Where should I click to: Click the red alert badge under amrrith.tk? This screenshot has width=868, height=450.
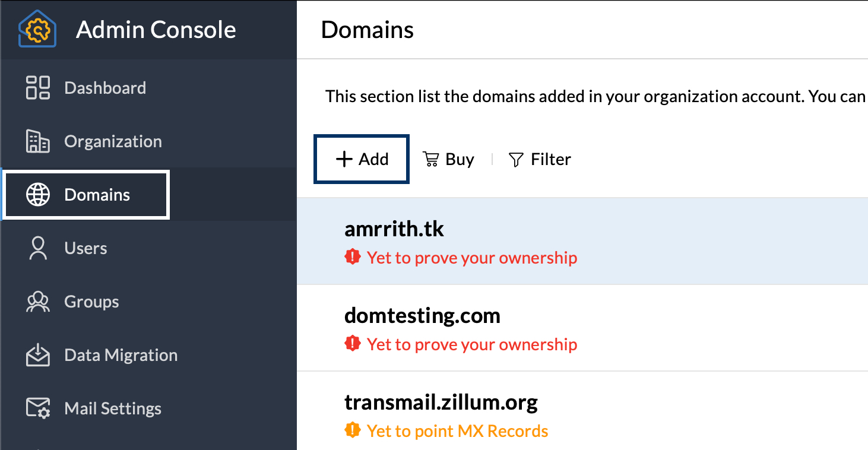pyautogui.click(x=352, y=257)
